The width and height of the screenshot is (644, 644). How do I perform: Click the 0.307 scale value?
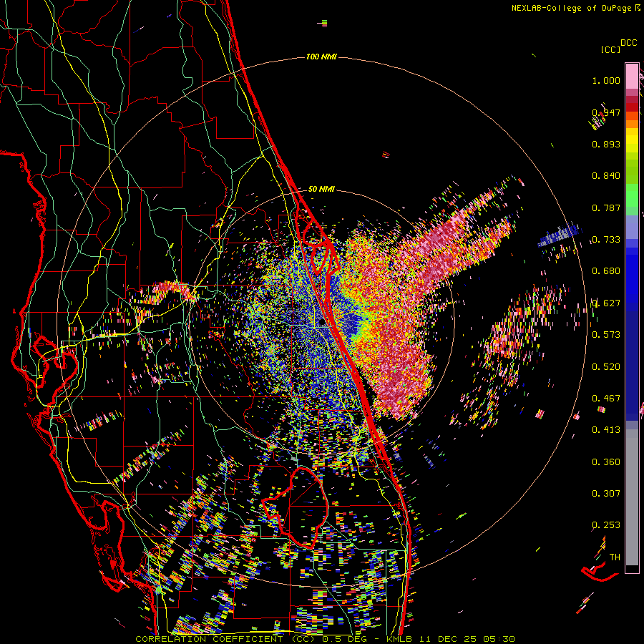point(606,494)
